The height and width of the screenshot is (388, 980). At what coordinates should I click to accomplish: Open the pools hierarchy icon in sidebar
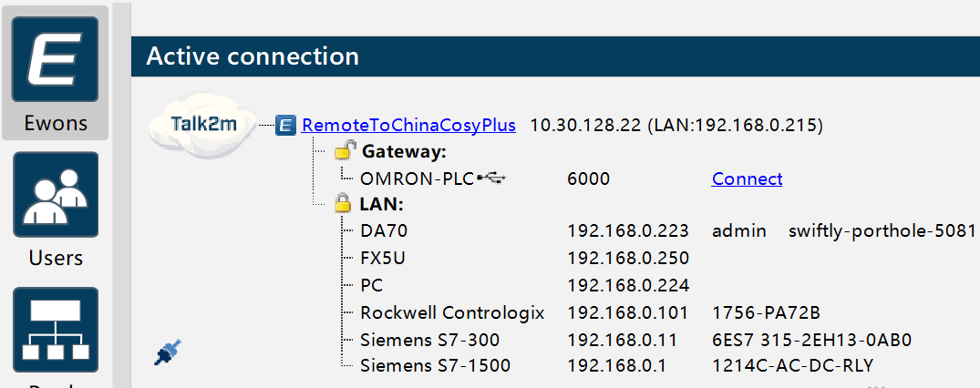(x=55, y=330)
